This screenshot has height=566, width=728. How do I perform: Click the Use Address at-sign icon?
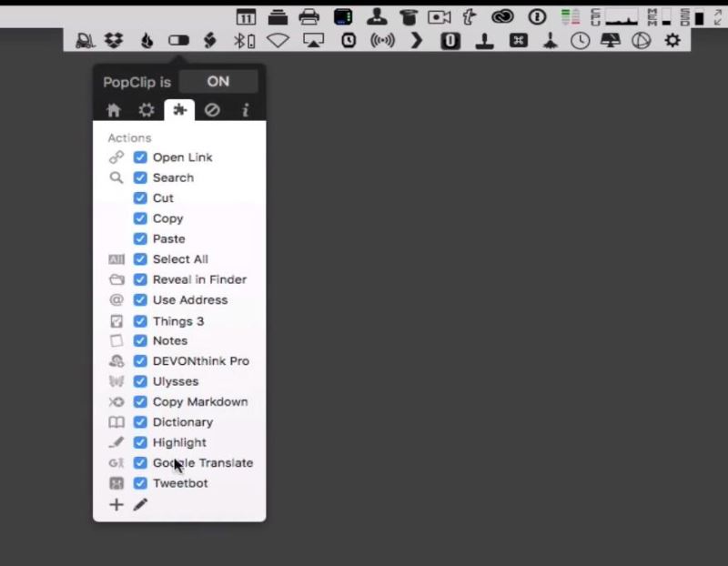pos(116,300)
